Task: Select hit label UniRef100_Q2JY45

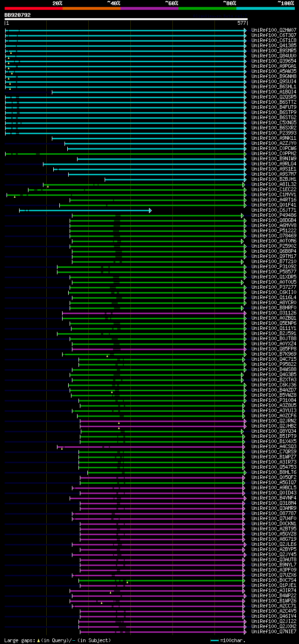Action: pyautogui.click(x=274, y=554)
